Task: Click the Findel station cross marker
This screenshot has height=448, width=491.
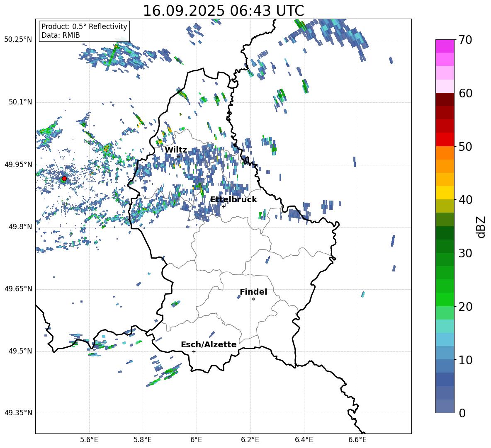Action: [x=253, y=299]
